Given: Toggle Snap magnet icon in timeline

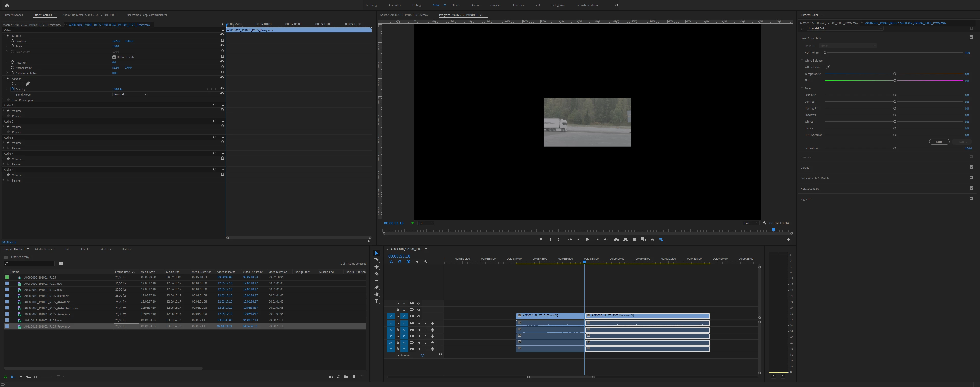Looking at the screenshot, I should point(400,262).
